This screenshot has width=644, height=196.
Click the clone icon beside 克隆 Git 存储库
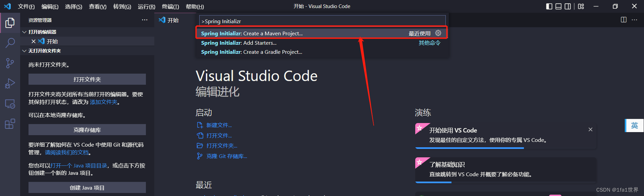200,156
